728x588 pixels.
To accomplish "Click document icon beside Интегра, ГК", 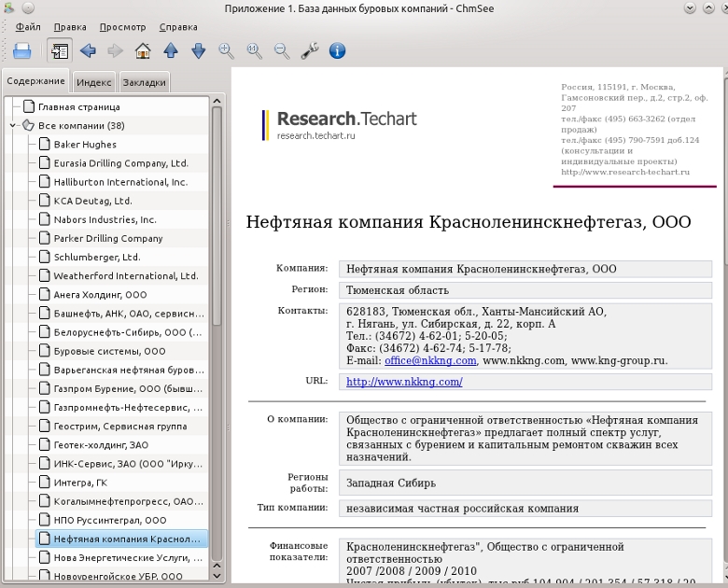I will click(45, 483).
